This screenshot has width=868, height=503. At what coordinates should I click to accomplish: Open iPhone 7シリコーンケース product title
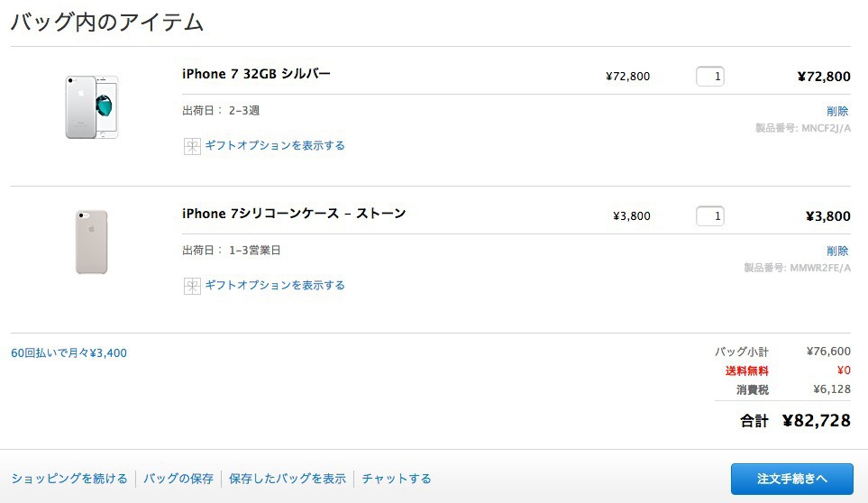point(294,214)
